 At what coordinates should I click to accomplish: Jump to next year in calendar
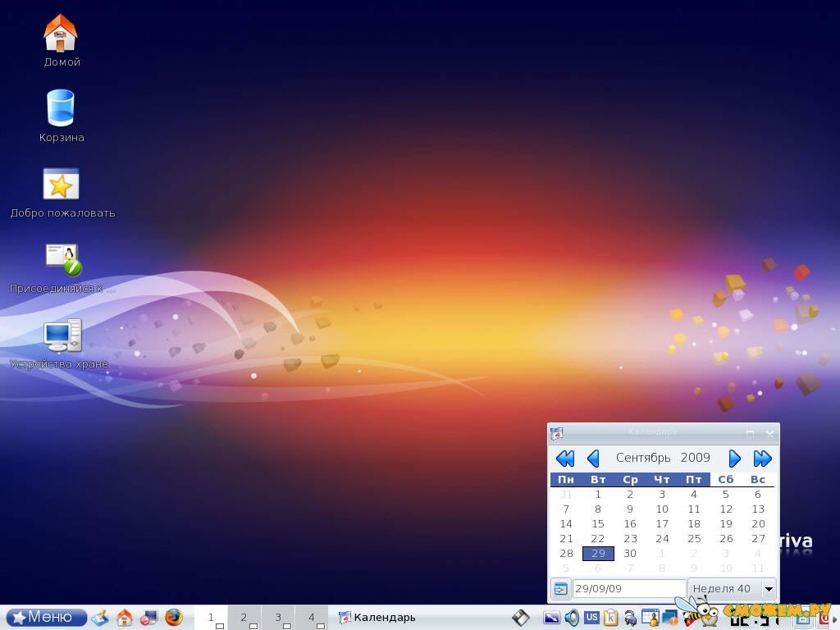763,459
